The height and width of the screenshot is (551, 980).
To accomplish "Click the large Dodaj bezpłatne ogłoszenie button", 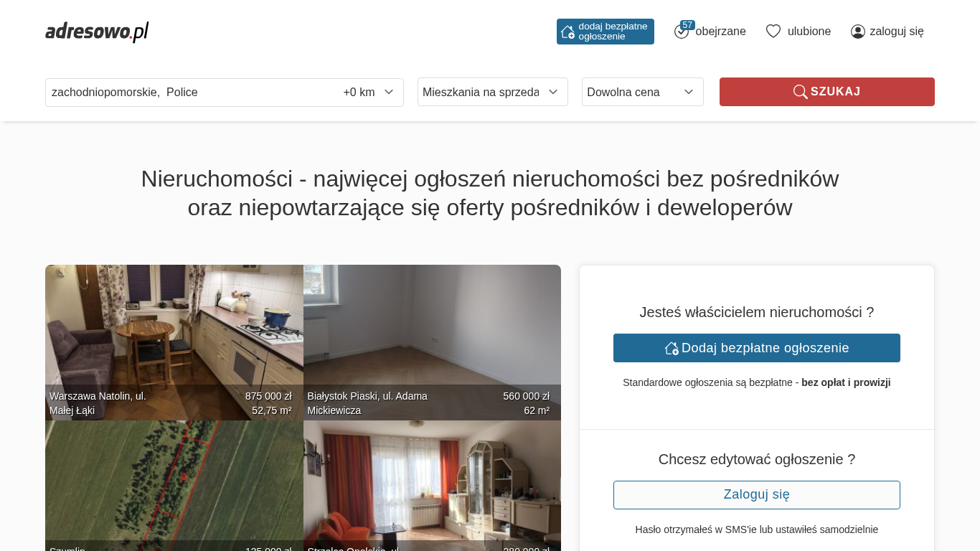I will pyautogui.click(x=757, y=348).
